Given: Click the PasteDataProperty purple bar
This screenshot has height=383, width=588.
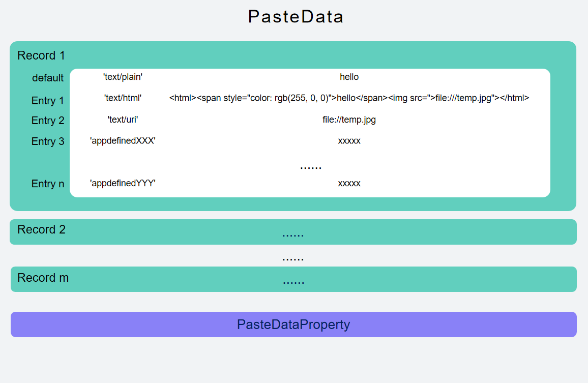Looking at the screenshot, I should click(293, 325).
